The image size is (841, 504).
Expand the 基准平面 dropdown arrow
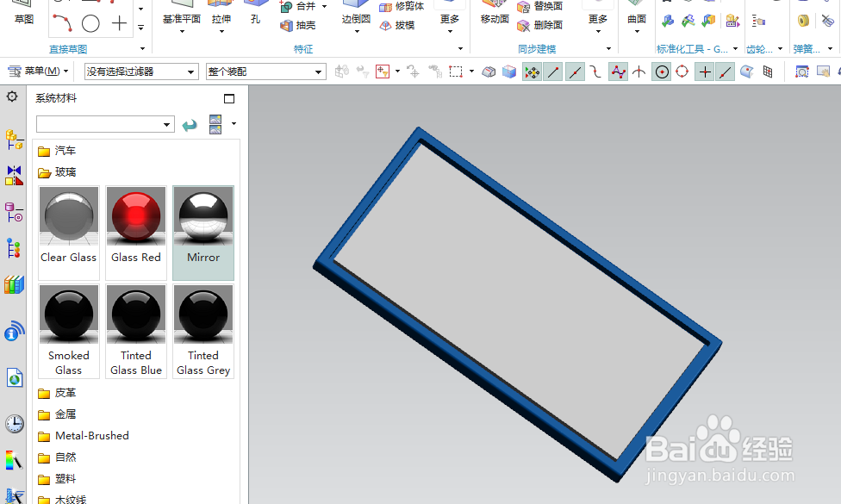coord(182,32)
